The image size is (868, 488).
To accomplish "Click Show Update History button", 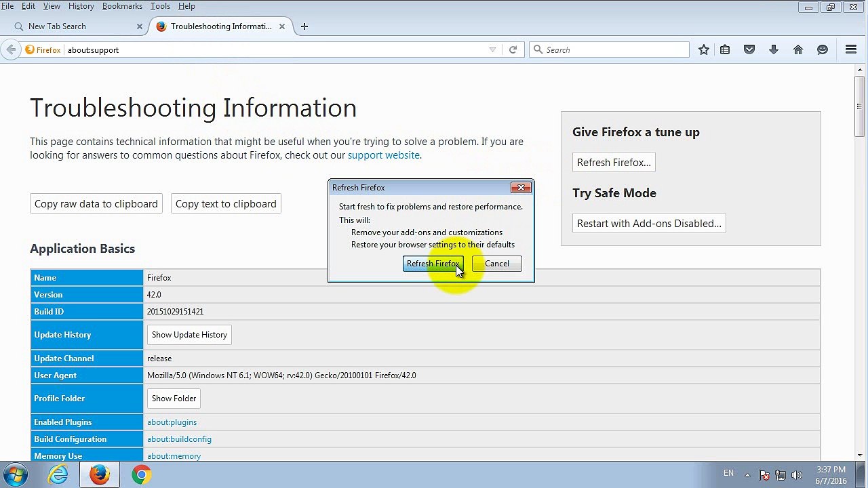I will 189,335.
